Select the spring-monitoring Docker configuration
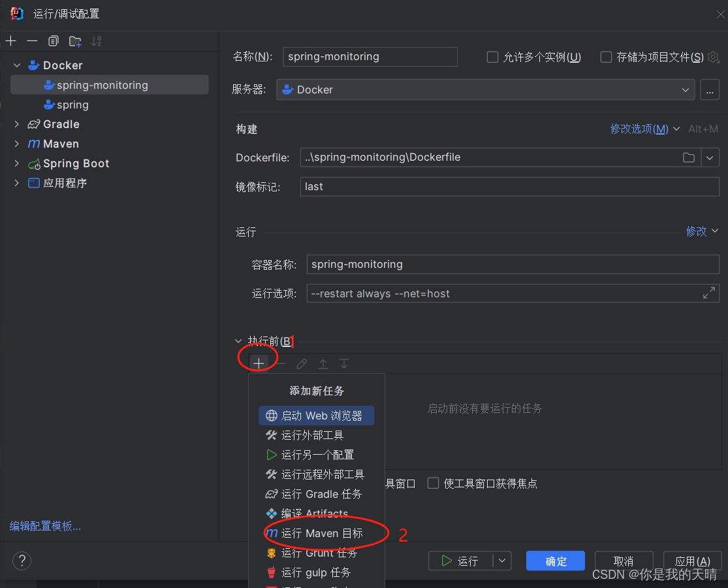The image size is (728, 588). [109, 85]
